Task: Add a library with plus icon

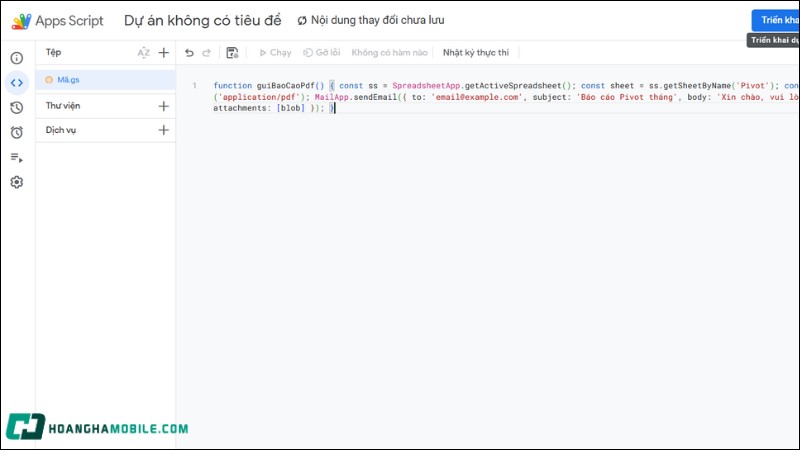Action: pos(164,106)
